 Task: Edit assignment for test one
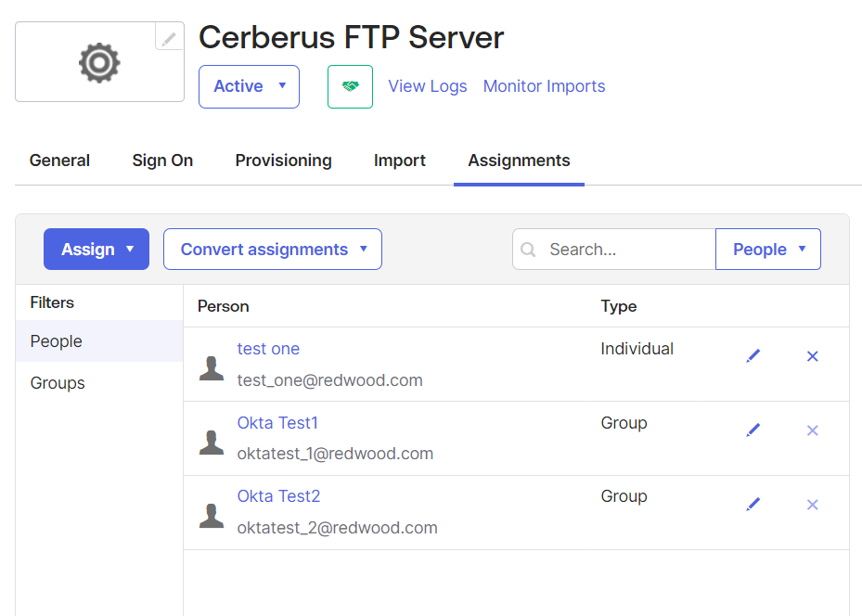[753, 356]
